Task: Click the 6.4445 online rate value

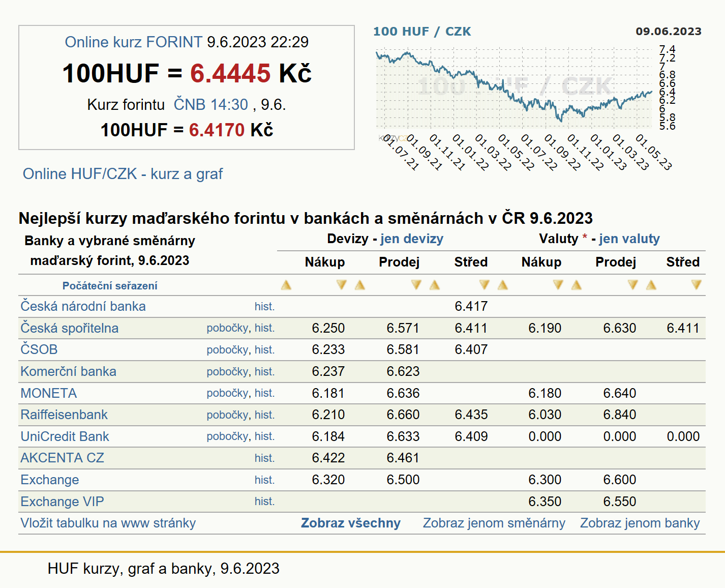Action: click(230, 73)
